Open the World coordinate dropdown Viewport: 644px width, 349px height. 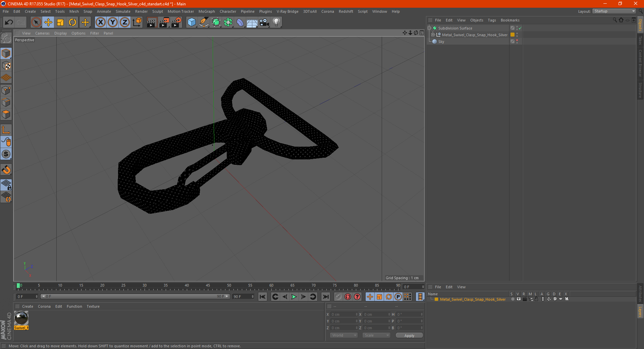pos(344,335)
